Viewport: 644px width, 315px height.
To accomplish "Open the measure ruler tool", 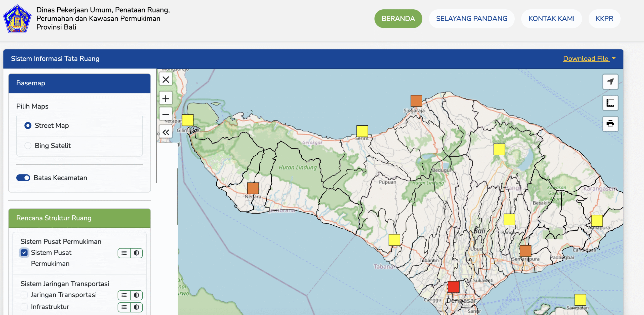I will coord(610,103).
